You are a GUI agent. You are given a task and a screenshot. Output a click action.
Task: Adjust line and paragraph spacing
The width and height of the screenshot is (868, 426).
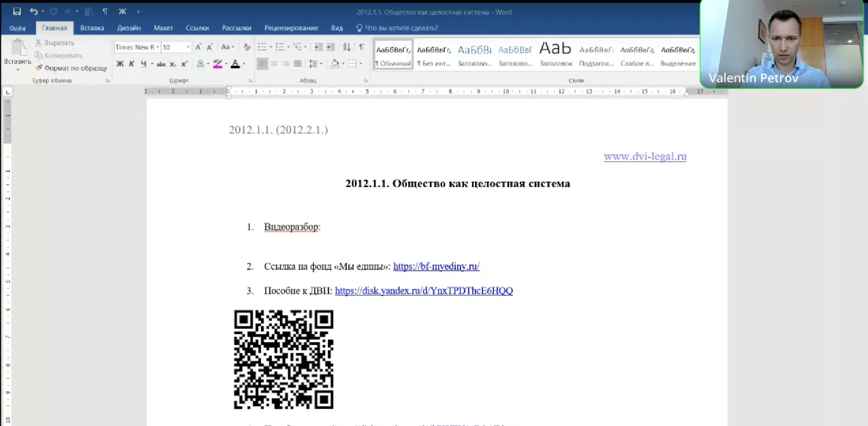pyautogui.click(x=313, y=64)
